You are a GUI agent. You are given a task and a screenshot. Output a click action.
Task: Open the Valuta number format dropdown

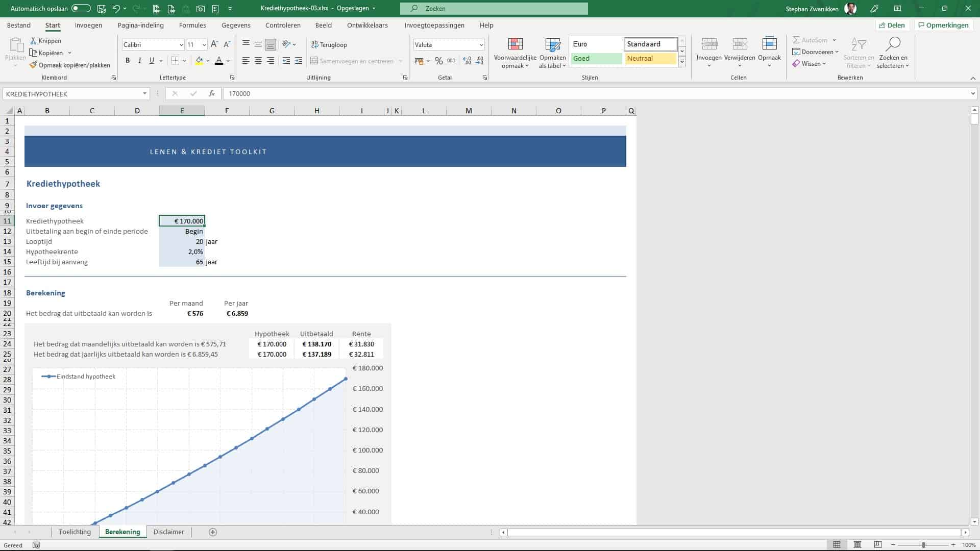click(x=481, y=45)
